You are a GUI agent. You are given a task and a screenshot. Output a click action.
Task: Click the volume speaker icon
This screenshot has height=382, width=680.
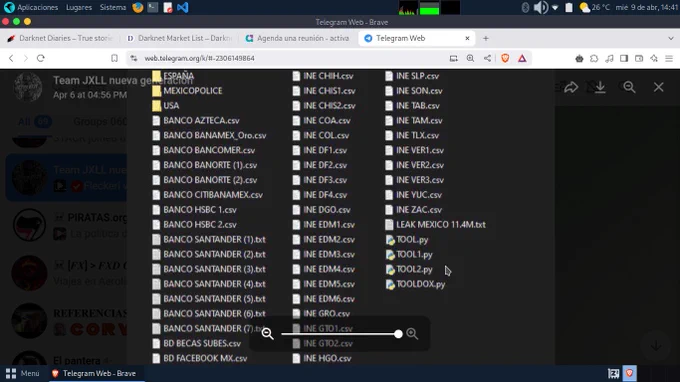540,7
